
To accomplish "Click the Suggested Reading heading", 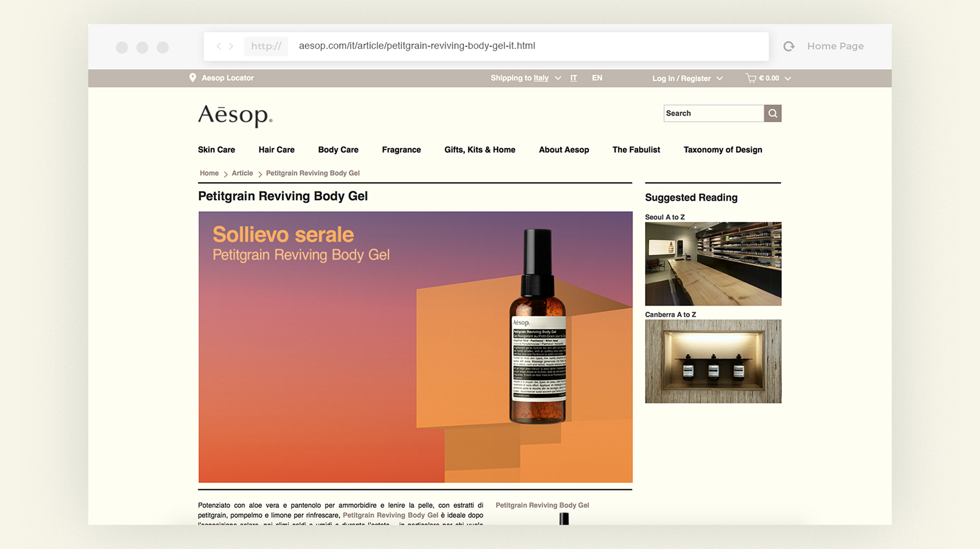I will 691,198.
